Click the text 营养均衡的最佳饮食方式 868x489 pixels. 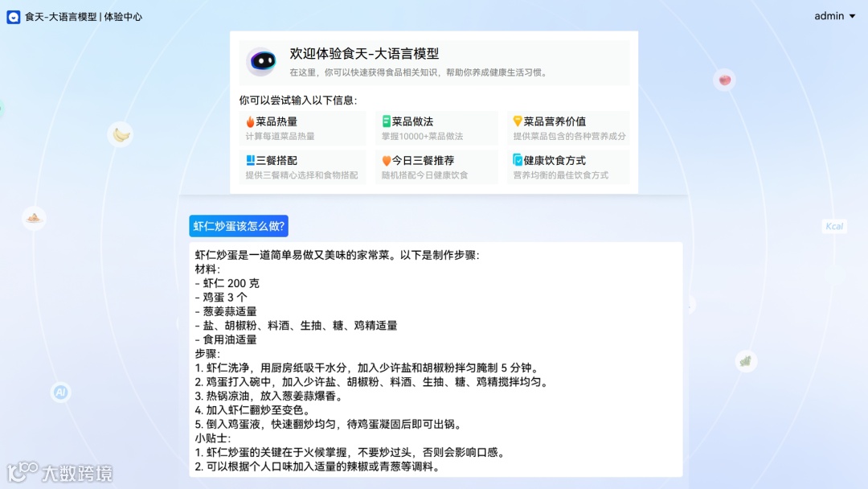coord(561,175)
